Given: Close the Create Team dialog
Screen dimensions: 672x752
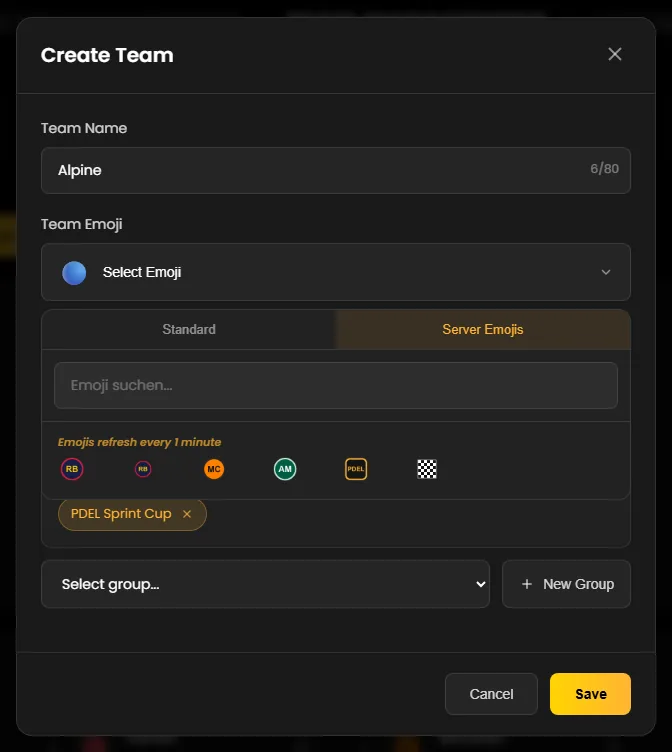Looking at the screenshot, I should (615, 54).
